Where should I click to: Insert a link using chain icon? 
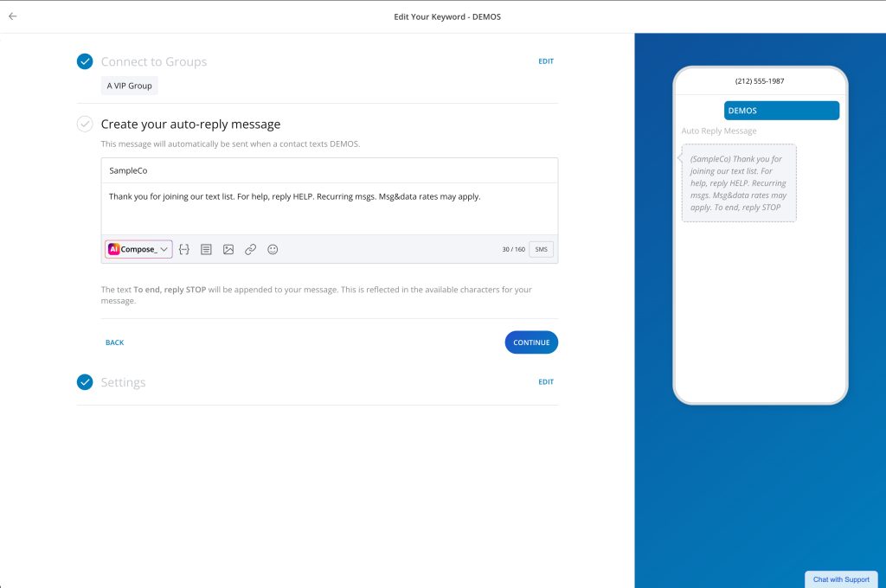coord(250,249)
